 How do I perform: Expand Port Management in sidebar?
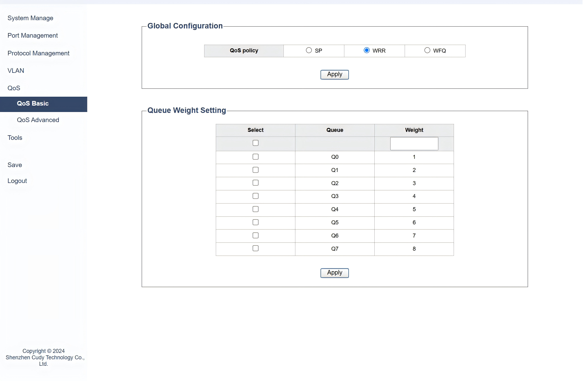coord(32,35)
